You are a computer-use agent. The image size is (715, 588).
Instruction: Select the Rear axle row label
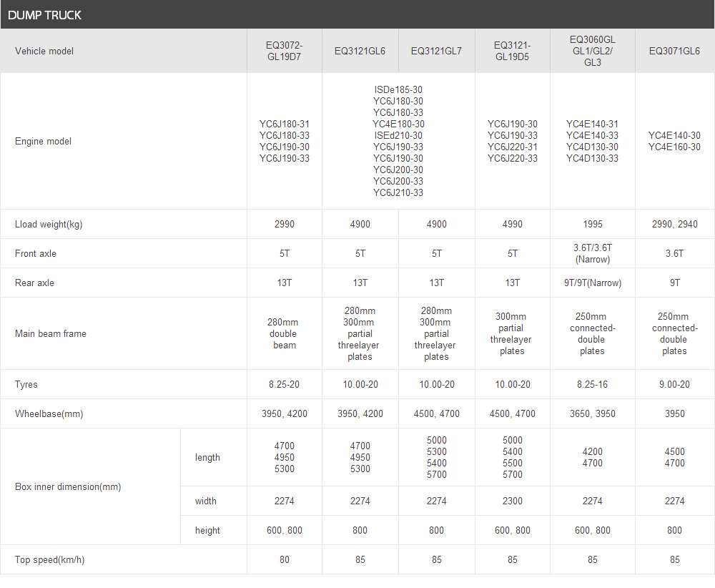click(34, 283)
